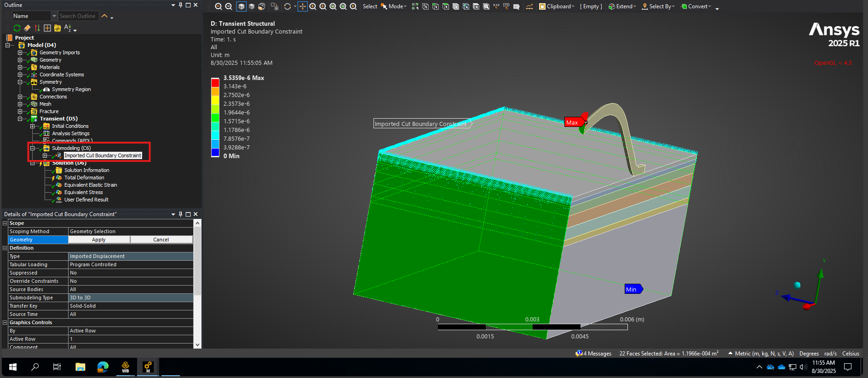Expand the Geometry Imports node

[20, 52]
